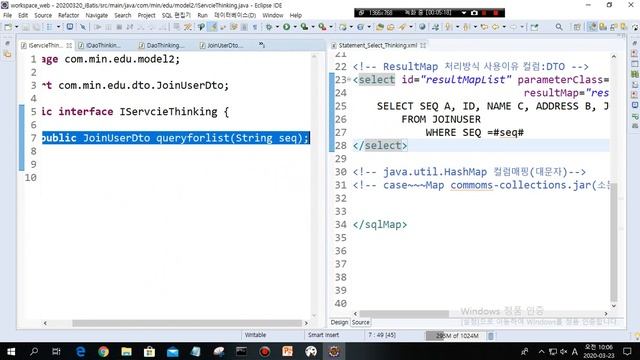Select the DaoThinking editor tab

click(x=164, y=45)
